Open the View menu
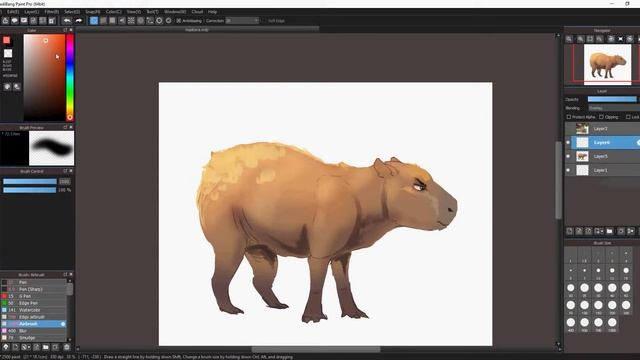 pos(133,12)
